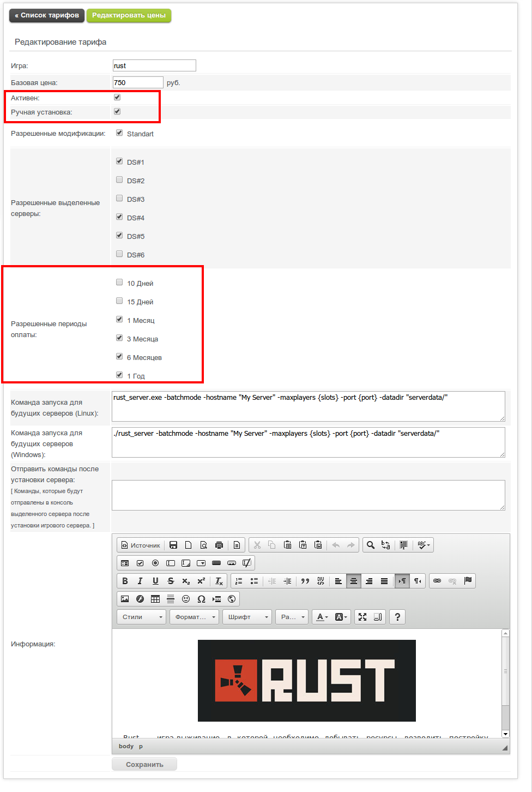The height and width of the screenshot is (792, 532).
Task: Apply Superscript formatting
Action: [201, 581]
